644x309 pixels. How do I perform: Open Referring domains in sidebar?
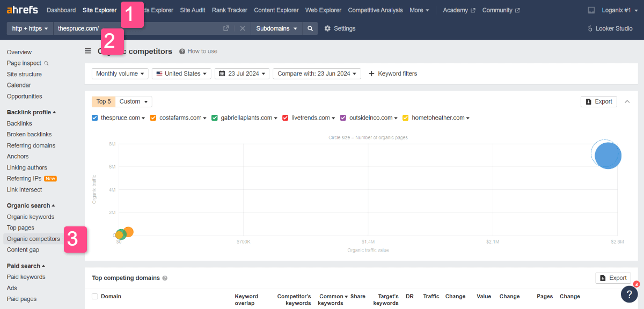point(31,145)
